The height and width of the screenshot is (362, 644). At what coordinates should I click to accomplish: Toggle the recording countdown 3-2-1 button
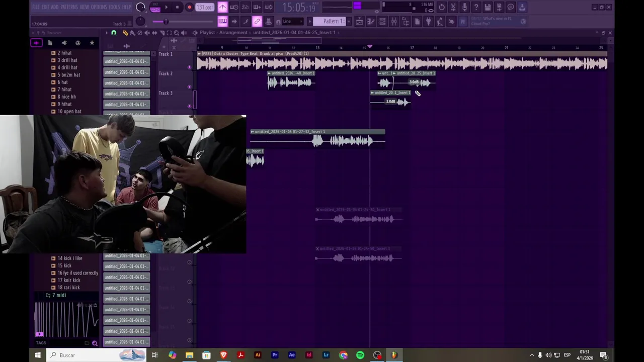pos(246,7)
